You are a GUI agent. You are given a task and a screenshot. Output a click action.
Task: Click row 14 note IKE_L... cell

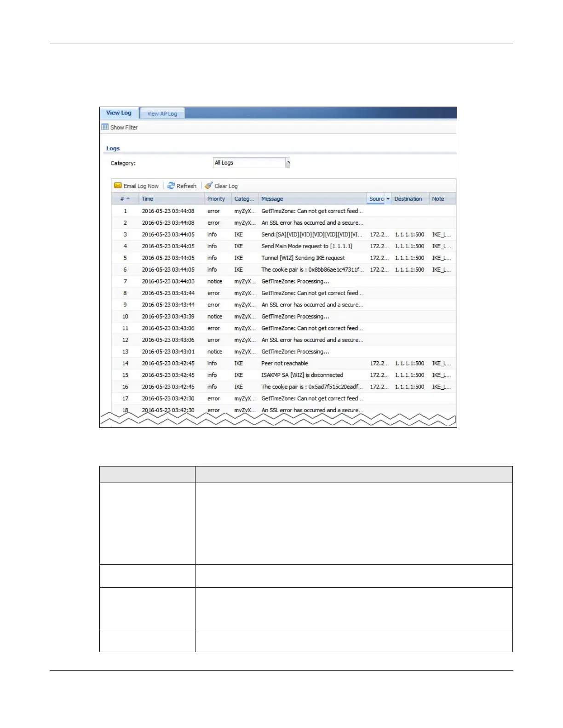442,363
